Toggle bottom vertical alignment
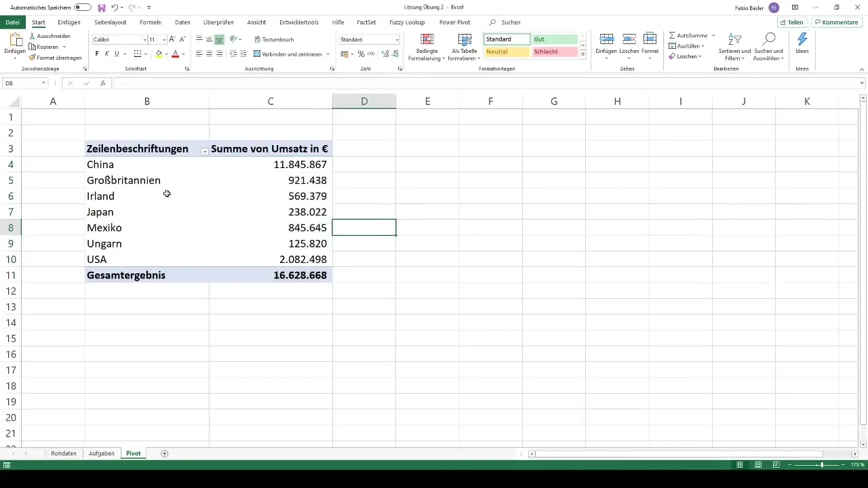Image resolution: width=868 pixels, height=488 pixels. [x=219, y=39]
